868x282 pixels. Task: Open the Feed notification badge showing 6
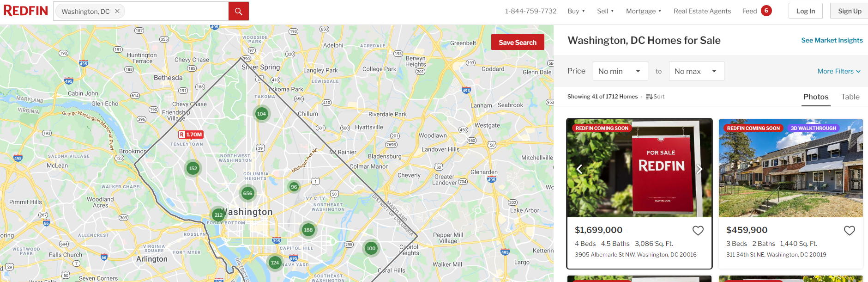(x=766, y=11)
